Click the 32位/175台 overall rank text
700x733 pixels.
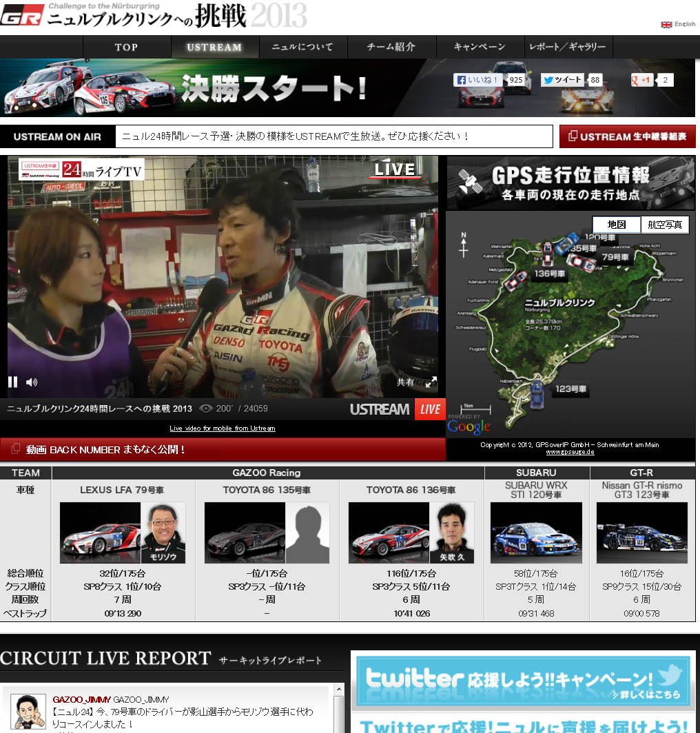(123, 574)
